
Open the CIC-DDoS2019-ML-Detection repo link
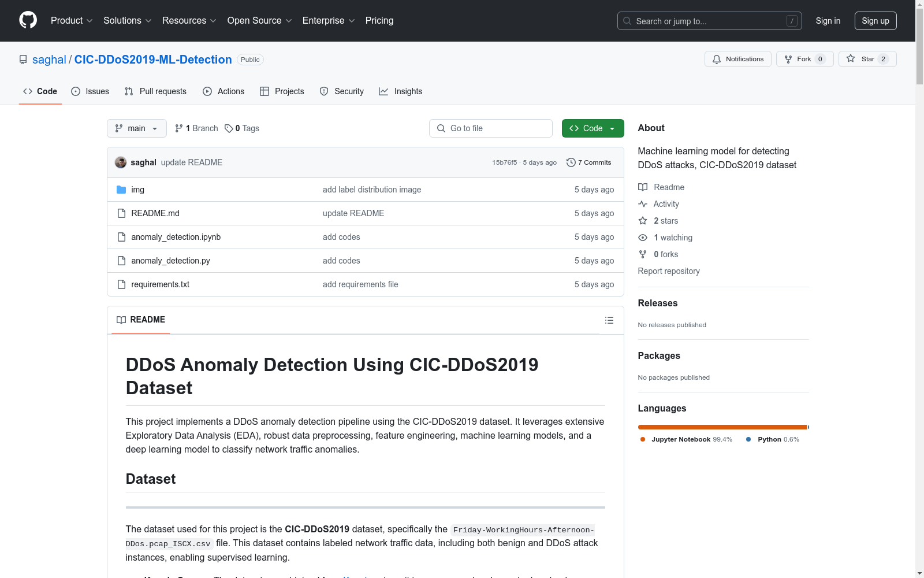pos(153,60)
